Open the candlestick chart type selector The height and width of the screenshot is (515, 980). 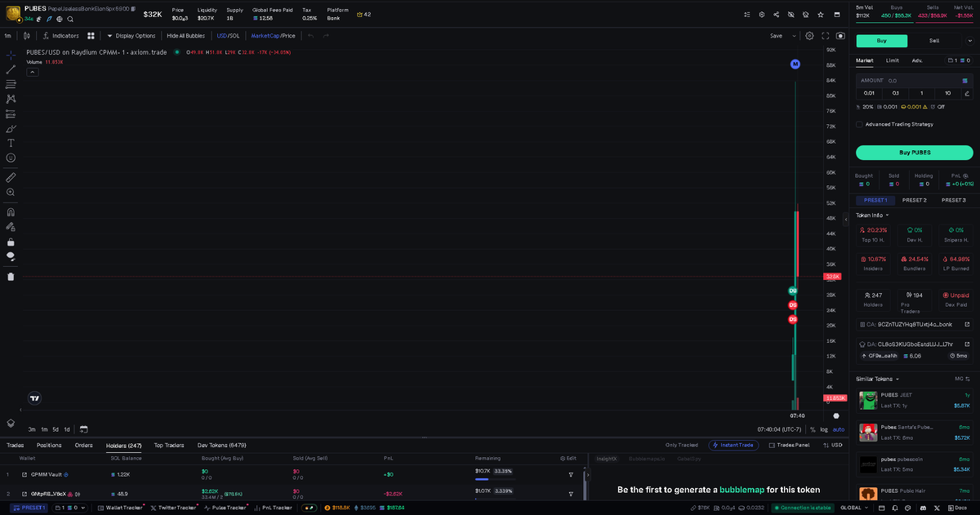tap(27, 36)
